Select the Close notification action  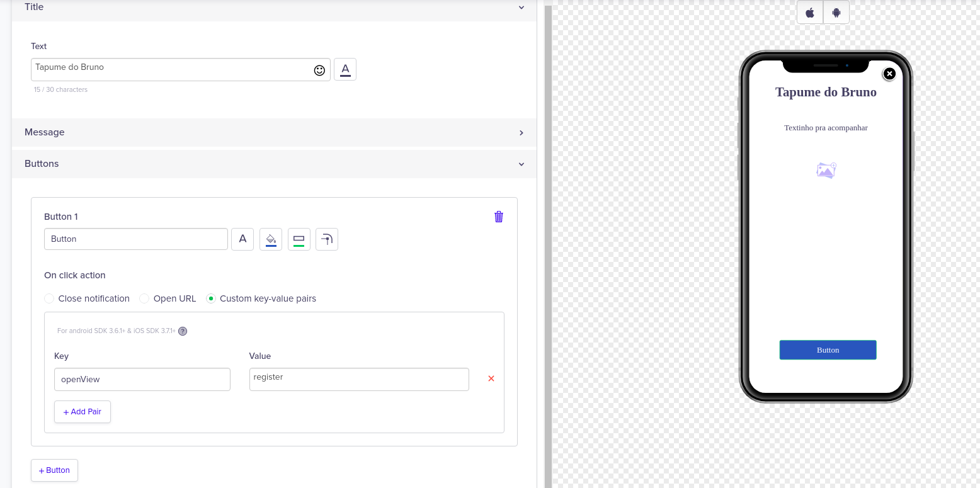pos(49,298)
